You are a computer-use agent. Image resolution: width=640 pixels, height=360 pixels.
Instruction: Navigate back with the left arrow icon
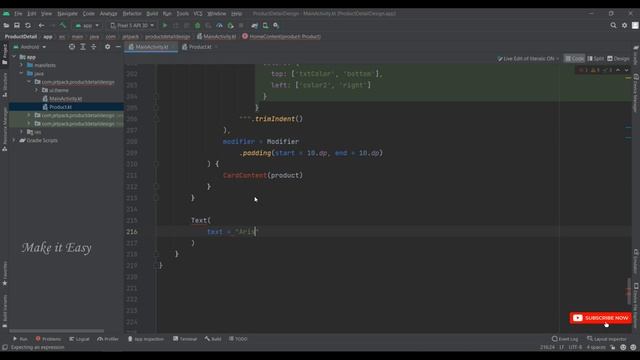(41, 25)
